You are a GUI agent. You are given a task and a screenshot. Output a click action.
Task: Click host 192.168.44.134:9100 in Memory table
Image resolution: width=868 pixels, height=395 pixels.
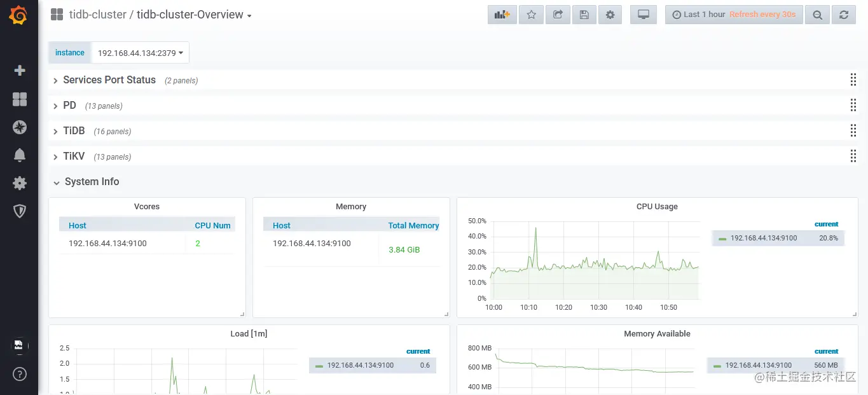click(312, 244)
